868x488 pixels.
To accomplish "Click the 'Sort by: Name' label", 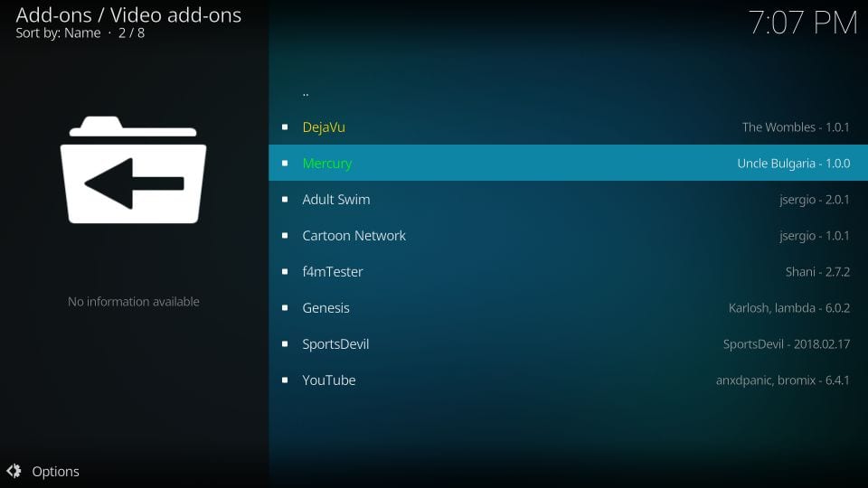I will 58,33.
